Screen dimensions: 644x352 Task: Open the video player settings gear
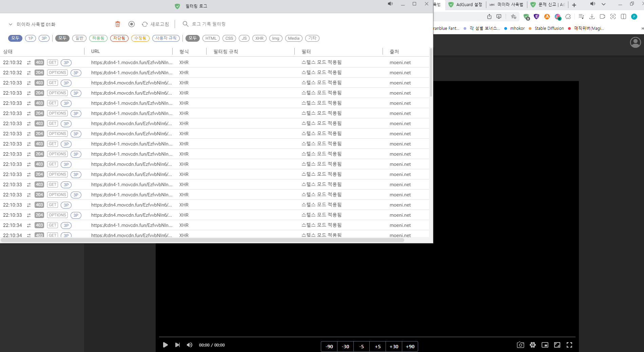coord(532,345)
